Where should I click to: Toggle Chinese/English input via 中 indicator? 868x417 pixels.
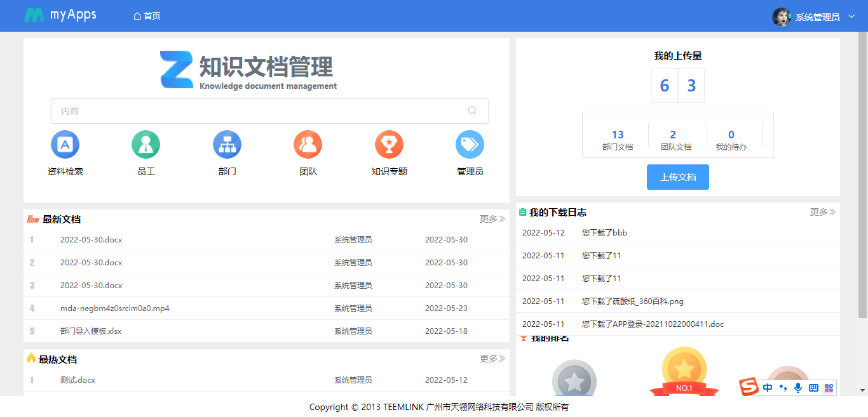click(x=767, y=387)
